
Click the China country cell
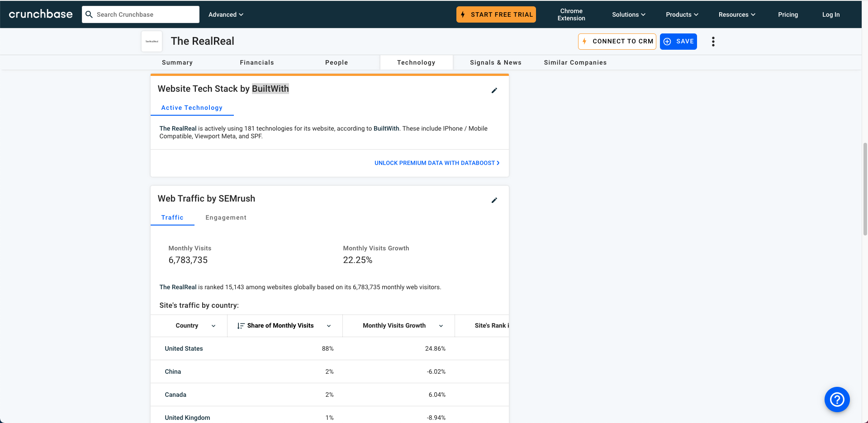tap(173, 371)
